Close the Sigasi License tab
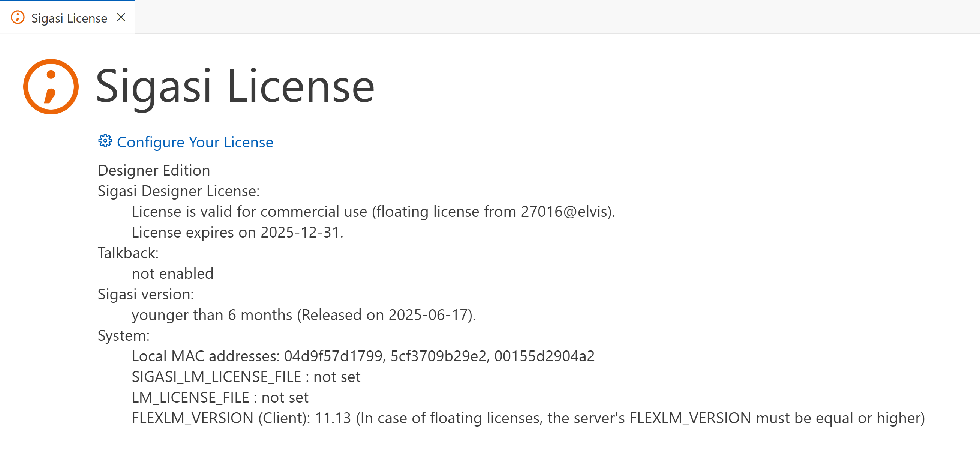Viewport: 980px width, 472px height. (121, 18)
